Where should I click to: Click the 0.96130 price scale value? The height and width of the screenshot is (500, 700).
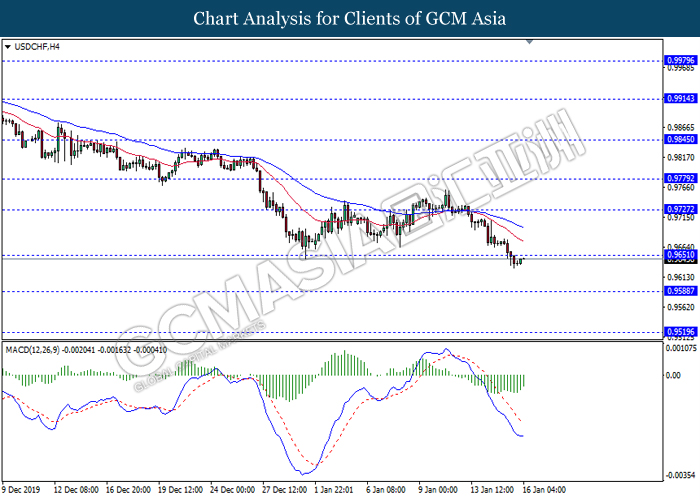tap(681, 277)
